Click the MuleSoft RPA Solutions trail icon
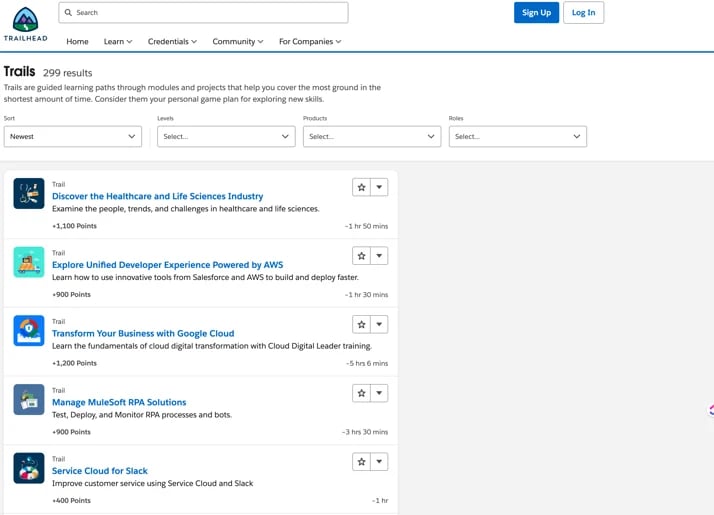Viewport: 714px width, 515px height. 29,399
